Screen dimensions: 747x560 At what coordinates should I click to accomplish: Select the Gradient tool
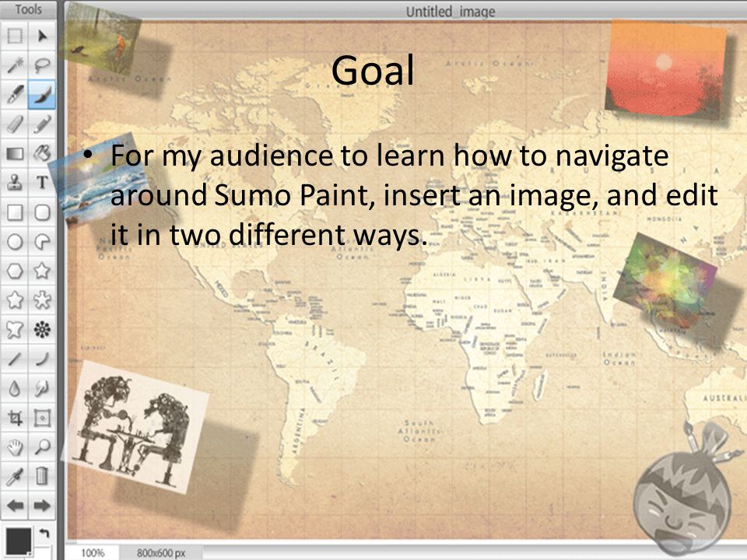[15, 153]
